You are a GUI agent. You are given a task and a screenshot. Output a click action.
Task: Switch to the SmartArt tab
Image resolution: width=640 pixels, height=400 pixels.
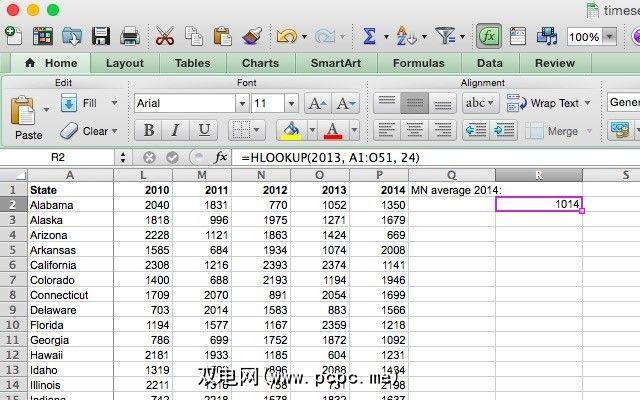[x=336, y=63]
